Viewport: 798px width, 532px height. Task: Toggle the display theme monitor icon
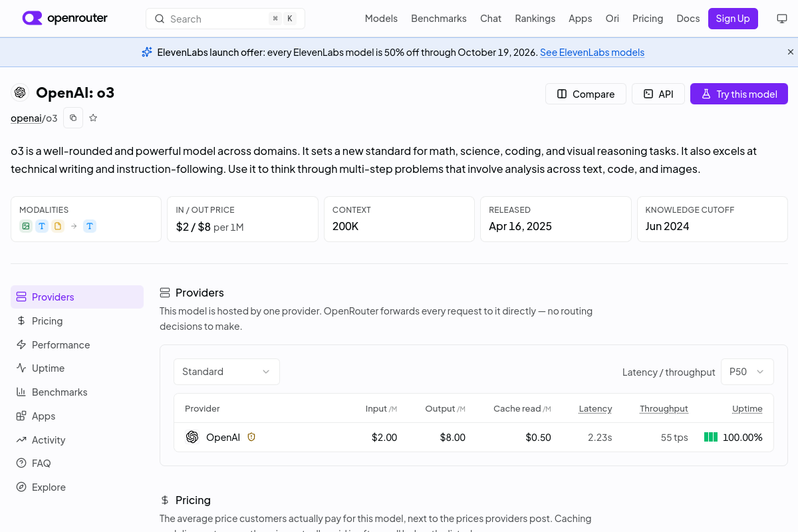pos(782,19)
